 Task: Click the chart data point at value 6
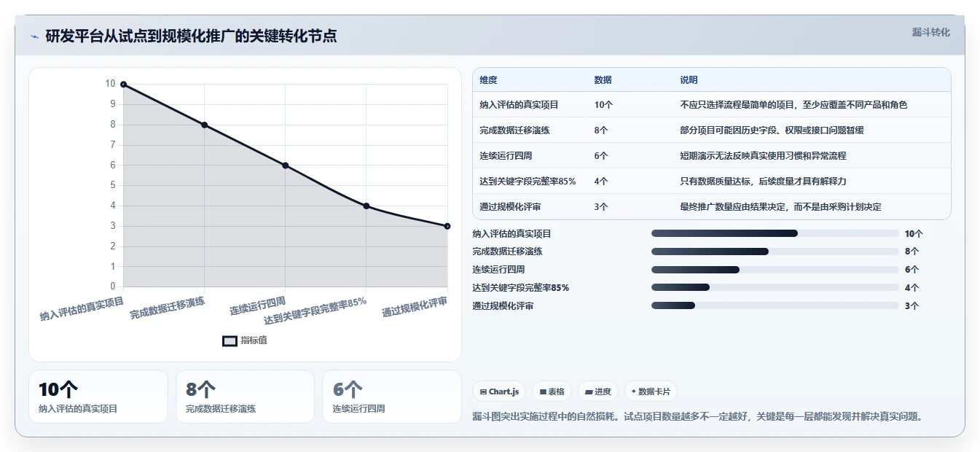(285, 165)
